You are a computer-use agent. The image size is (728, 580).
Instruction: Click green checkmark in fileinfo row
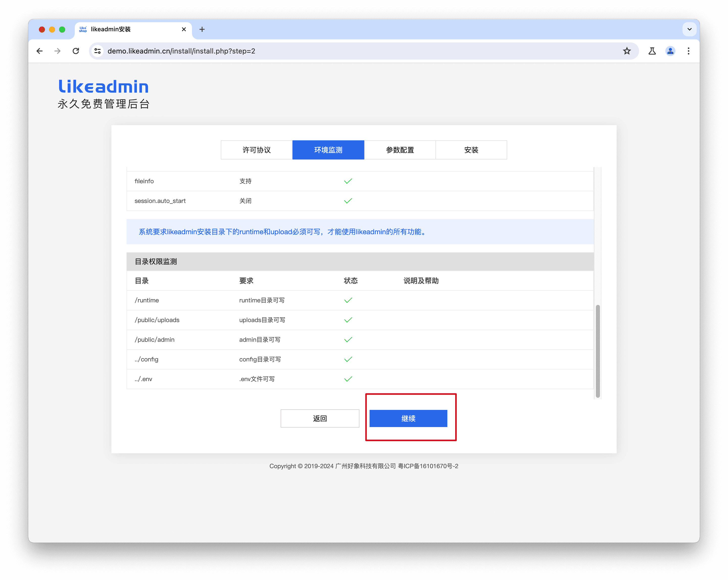pos(348,181)
